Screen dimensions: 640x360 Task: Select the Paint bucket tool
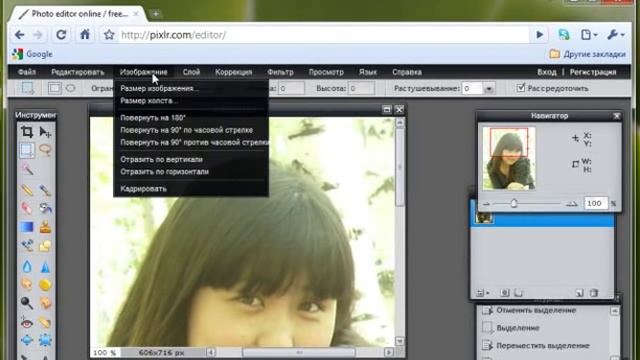click(45, 209)
